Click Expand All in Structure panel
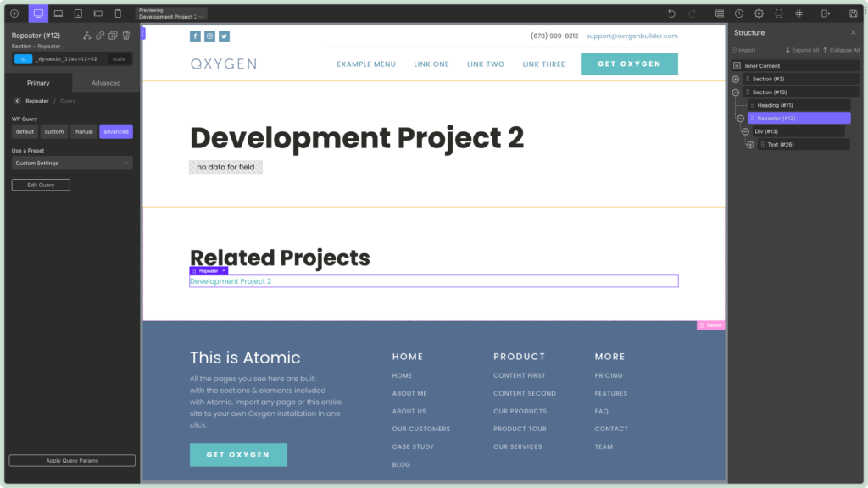 point(802,50)
